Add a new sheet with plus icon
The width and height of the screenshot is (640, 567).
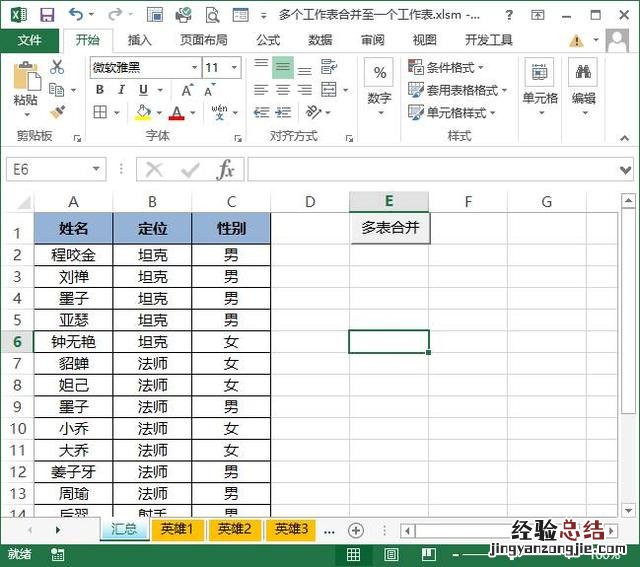355,530
